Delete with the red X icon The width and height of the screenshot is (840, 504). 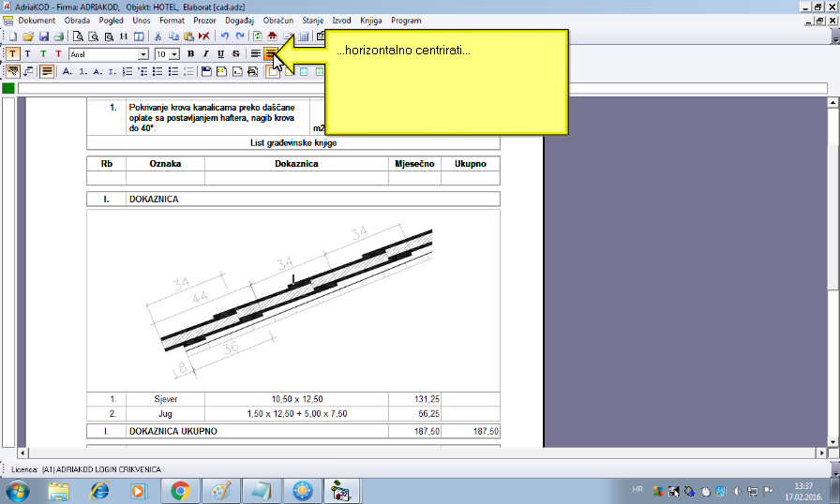(x=203, y=37)
